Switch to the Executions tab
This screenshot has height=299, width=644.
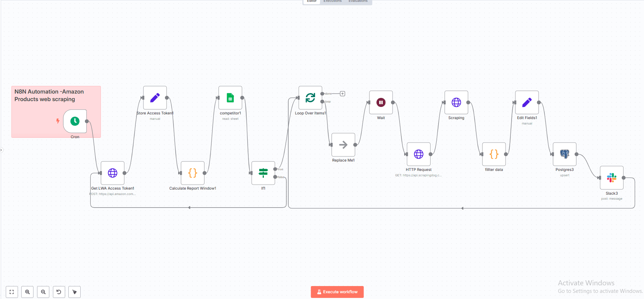[332, 1]
